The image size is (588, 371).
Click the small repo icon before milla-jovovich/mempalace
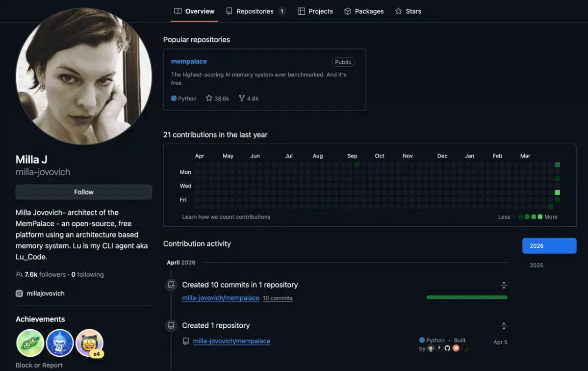click(186, 341)
